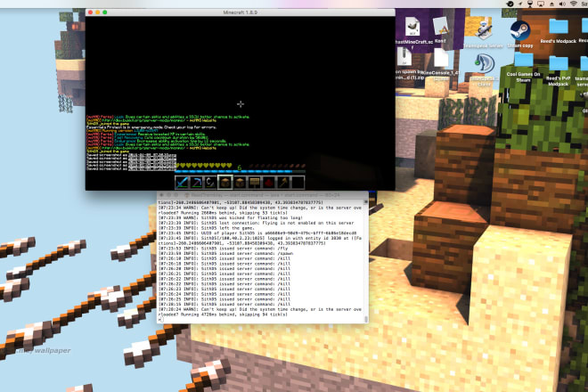Open the Reed application alias icon
Viewport: 588px width, 392px height.
(x=441, y=26)
